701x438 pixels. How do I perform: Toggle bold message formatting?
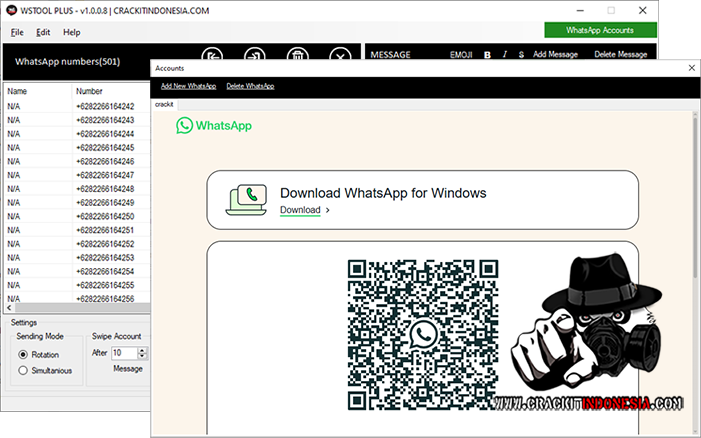[x=488, y=54]
